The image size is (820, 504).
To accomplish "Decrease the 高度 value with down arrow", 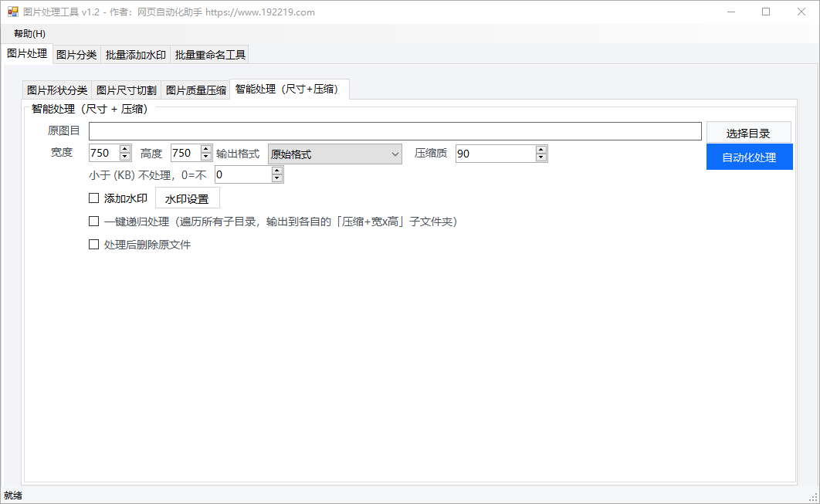I will tap(206, 157).
